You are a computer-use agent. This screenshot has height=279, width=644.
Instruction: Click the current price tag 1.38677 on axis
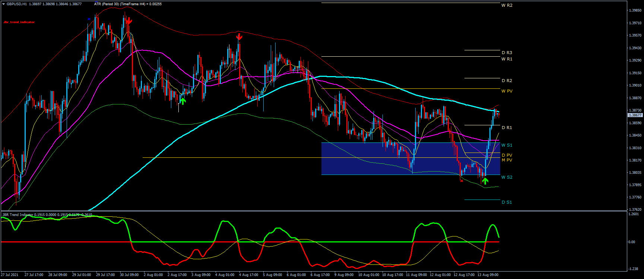(635, 115)
